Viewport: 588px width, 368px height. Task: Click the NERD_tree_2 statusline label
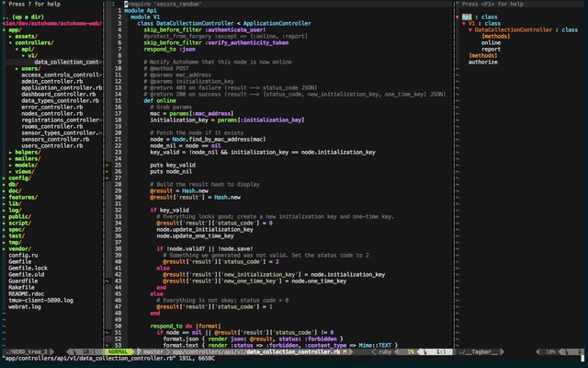tap(28, 351)
